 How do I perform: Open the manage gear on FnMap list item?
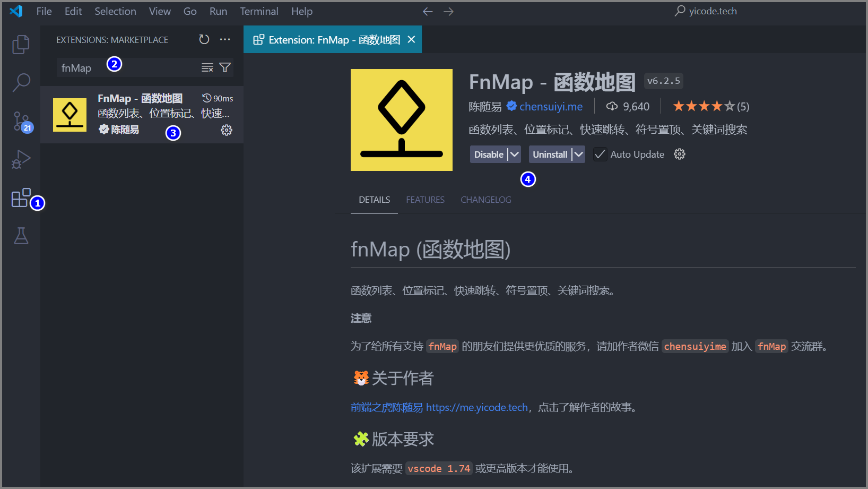(227, 130)
